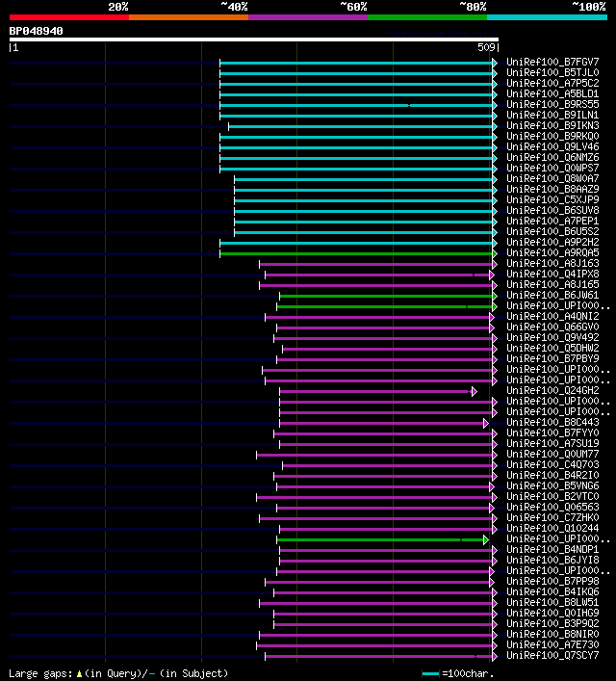Click label UniRef100_B8LW51
Screen dimensions: 616x681
click(552, 602)
